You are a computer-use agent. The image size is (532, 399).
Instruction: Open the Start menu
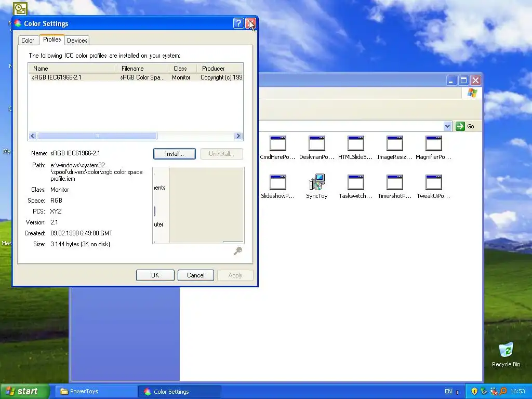click(25, 391)
